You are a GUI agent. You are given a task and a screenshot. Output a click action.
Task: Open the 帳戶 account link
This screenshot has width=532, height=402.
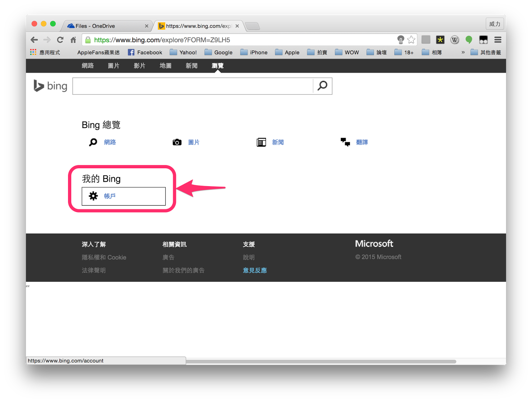(110, 196)
